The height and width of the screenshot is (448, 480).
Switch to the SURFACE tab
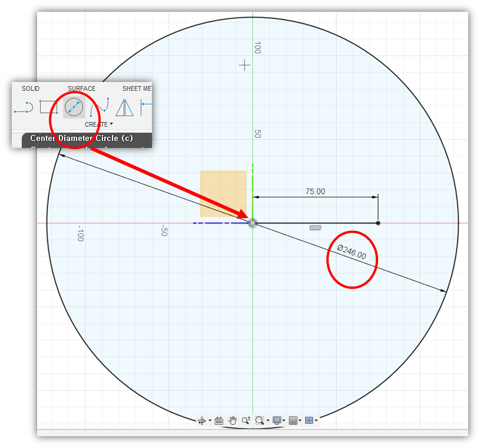(x=81, y=88)
